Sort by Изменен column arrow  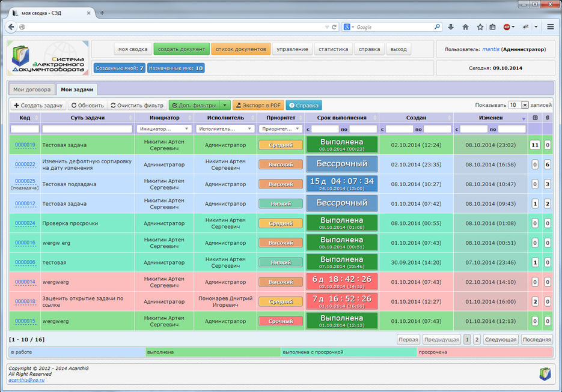click(x=524, y=119)
